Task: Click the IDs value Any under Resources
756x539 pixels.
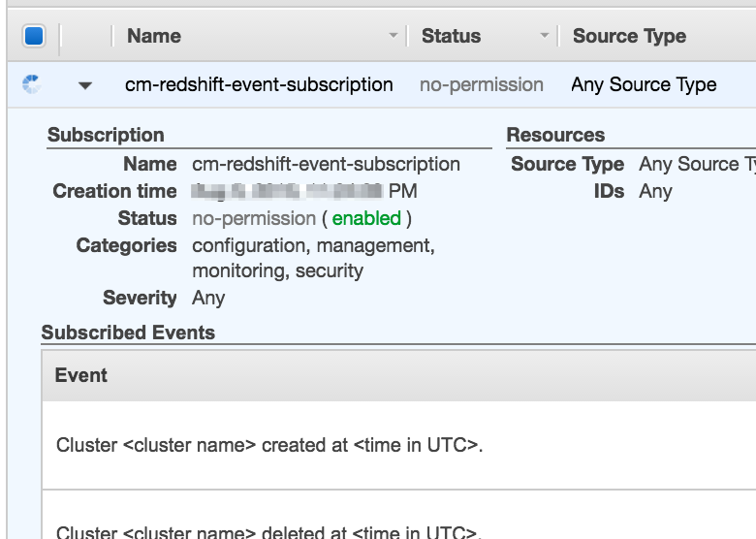Action: tap(655, 191)
